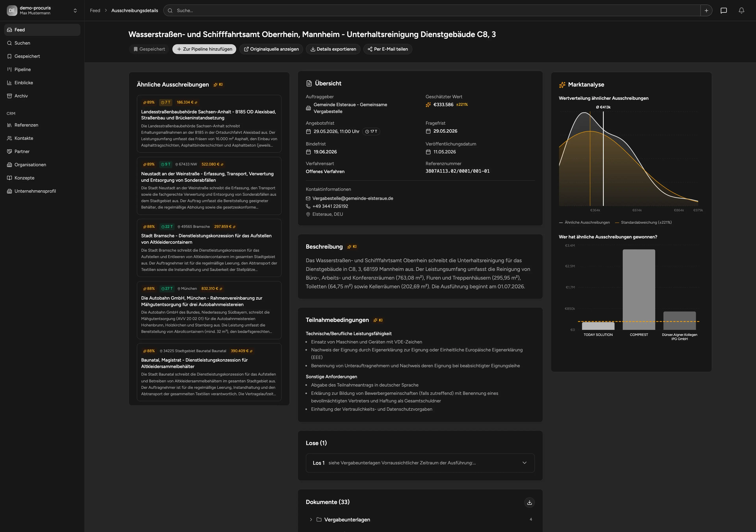Viewport: 756px width, 532px height.
Task: Click the document icon next to Übersicht
Action: pos(309,83)
